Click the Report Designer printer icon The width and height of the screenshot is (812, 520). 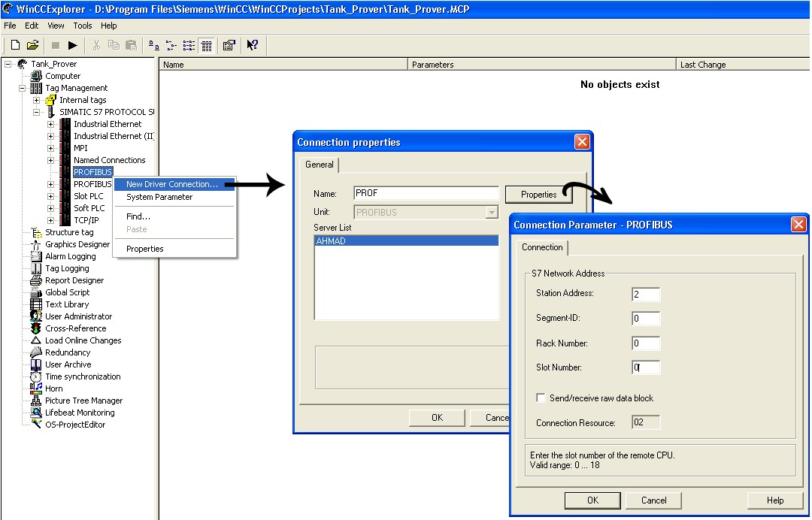click(36, 280)
